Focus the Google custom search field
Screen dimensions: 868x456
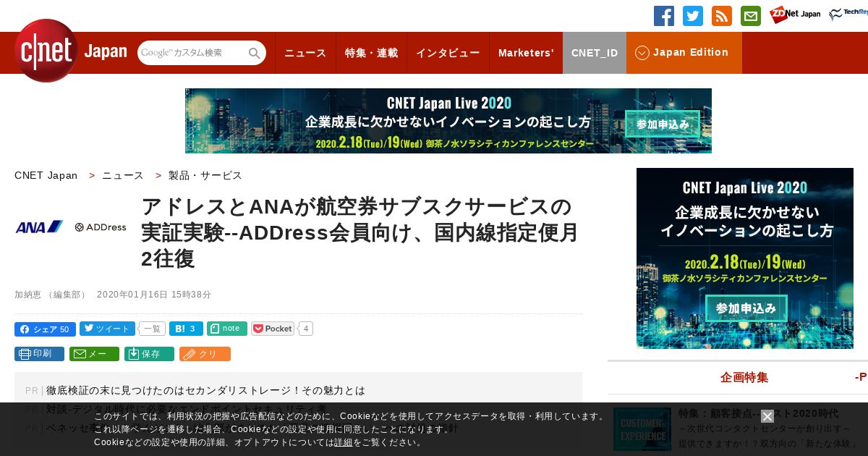[x=193, y=53]
